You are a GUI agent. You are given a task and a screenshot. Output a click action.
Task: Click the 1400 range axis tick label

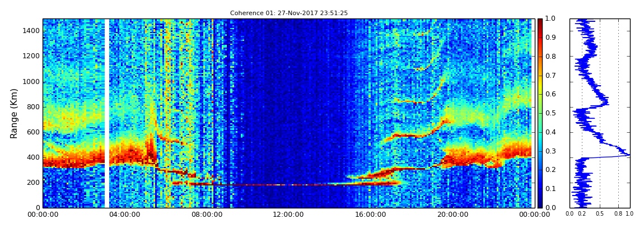point(32,31)
